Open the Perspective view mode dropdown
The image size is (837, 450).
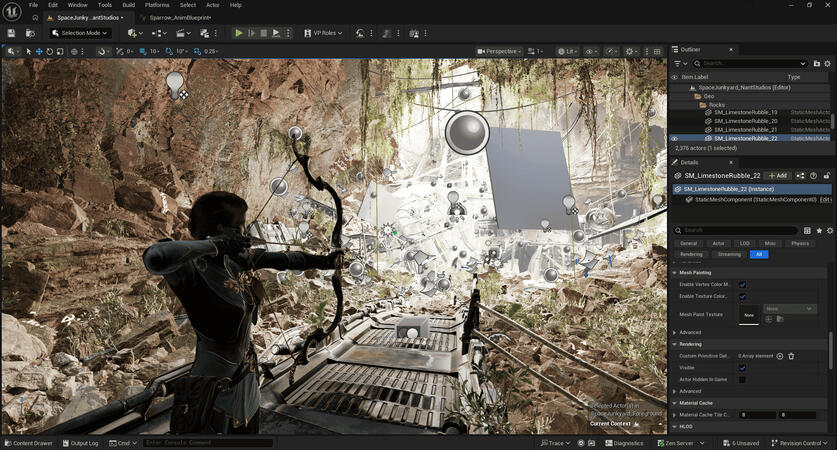pos(499,52)
